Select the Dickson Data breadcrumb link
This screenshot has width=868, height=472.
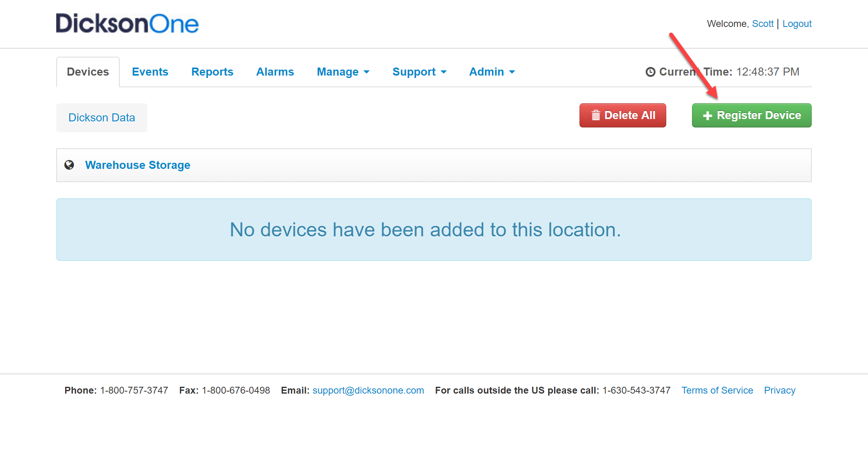coord(102,118)
